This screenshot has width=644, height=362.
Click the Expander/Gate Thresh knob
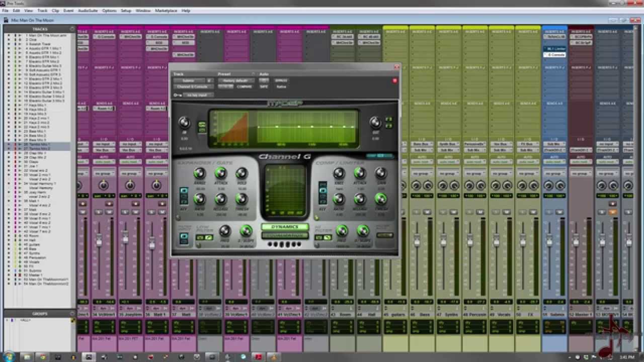[x=242, y=199]
